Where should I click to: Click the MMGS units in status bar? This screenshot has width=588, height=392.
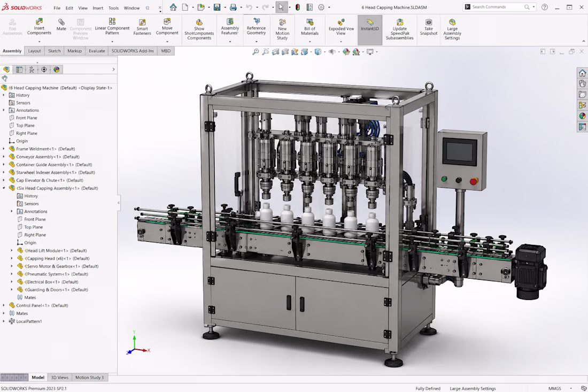(555, 389)
